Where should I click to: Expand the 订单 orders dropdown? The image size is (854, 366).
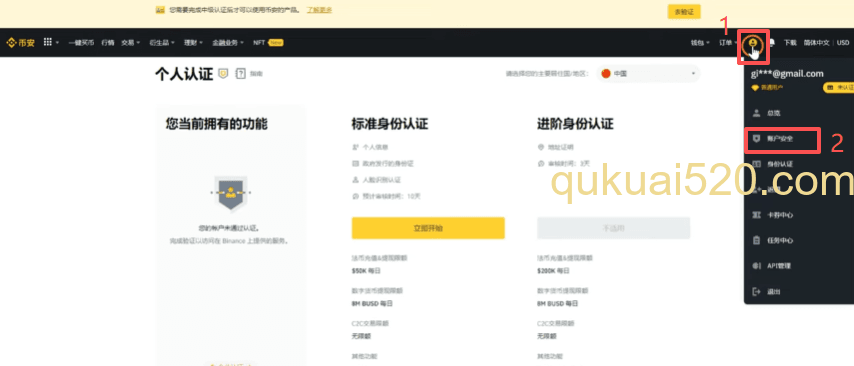coord(728,42)
